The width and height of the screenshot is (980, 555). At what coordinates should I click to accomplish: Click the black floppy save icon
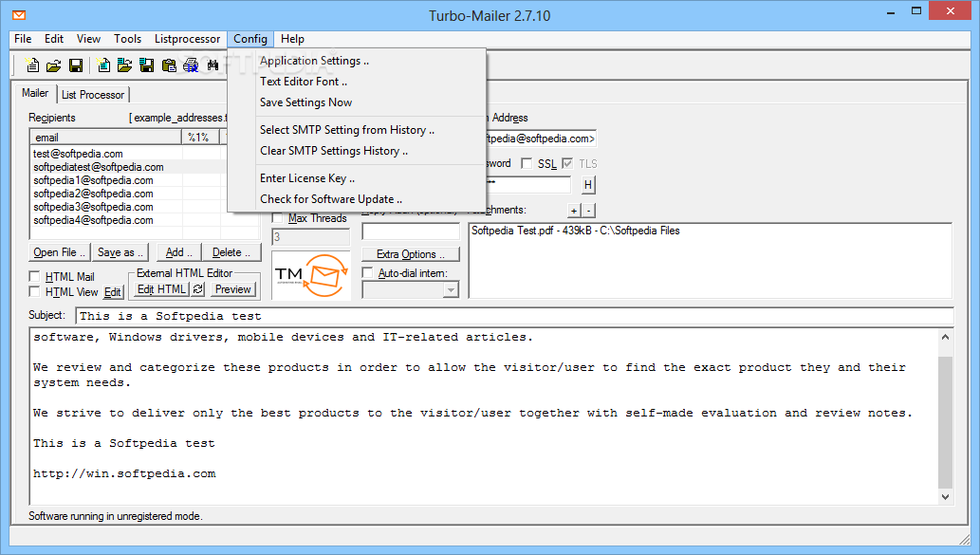click(76, 65)
